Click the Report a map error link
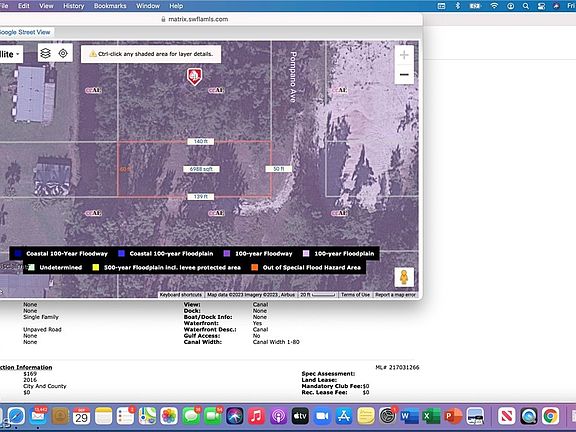The image size is (576, 432). pyautogui.click(x=395, y=295)
